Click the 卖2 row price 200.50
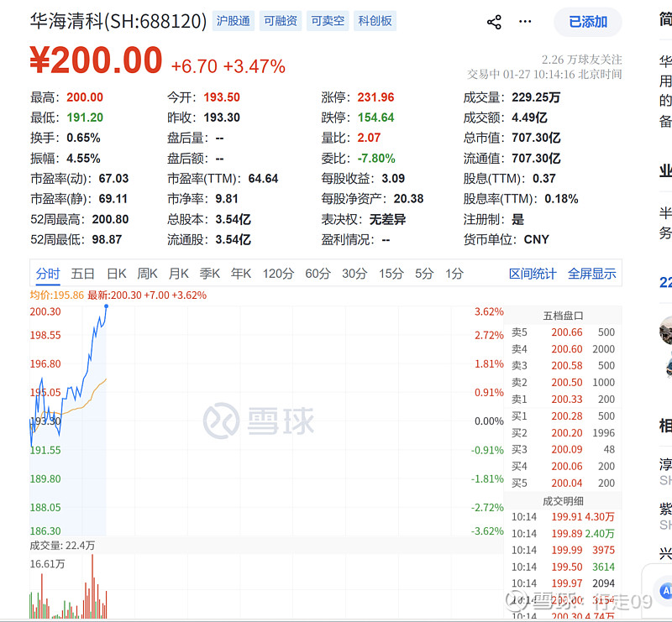The height and width of the screenshot is (622, 672). point(566,382)
